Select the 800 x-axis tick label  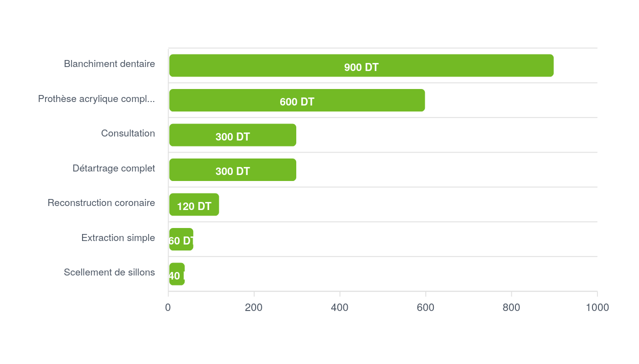[x=511, y=307]
